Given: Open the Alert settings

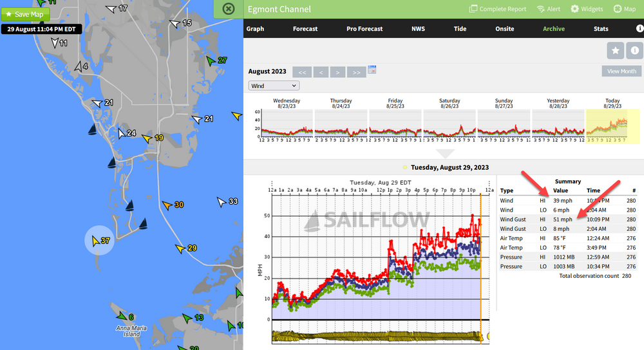Looking at the screenshot, I should pos(548,9).
